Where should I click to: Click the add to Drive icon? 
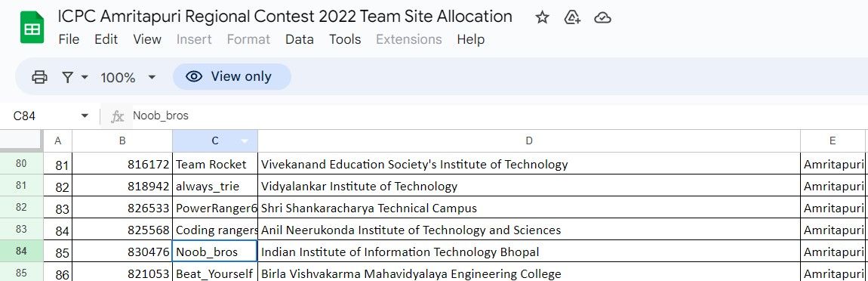[x=572, y=17]
